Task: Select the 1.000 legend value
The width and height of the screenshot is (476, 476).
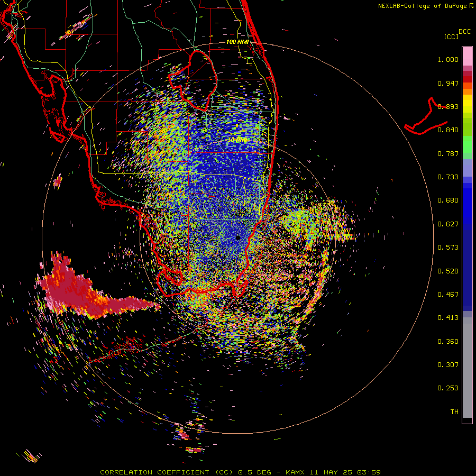Action: click(x=448, y=59)
